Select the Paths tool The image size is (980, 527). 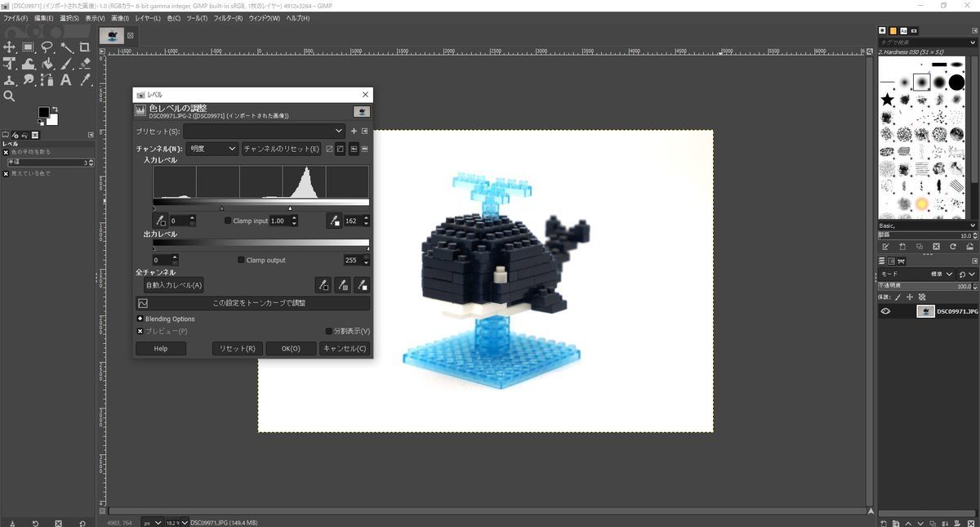tap(47, 80)
